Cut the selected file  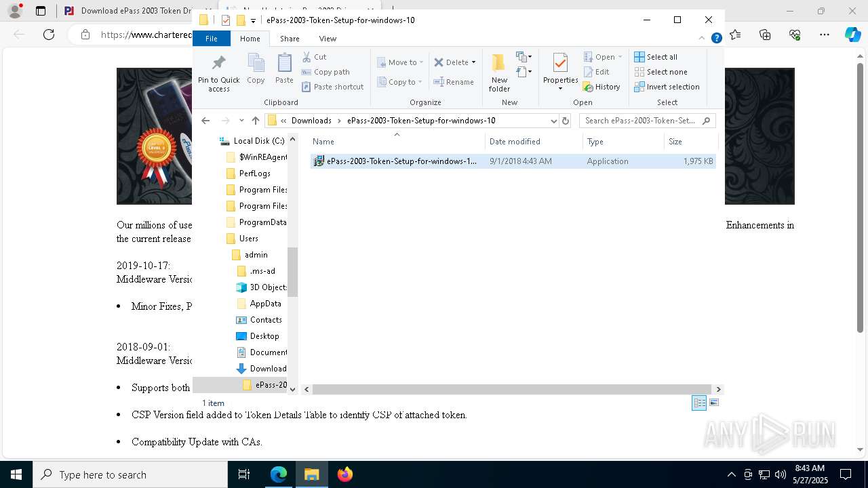(314, 57)
